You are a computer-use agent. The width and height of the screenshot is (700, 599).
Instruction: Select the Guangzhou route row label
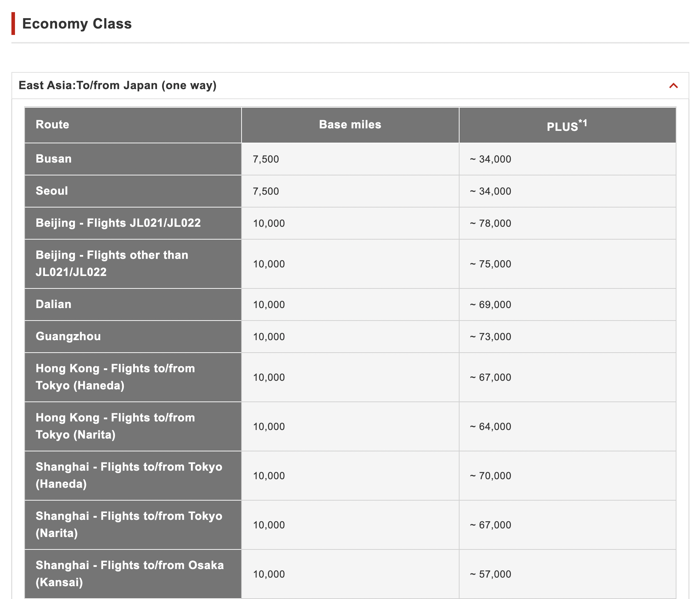68,336
